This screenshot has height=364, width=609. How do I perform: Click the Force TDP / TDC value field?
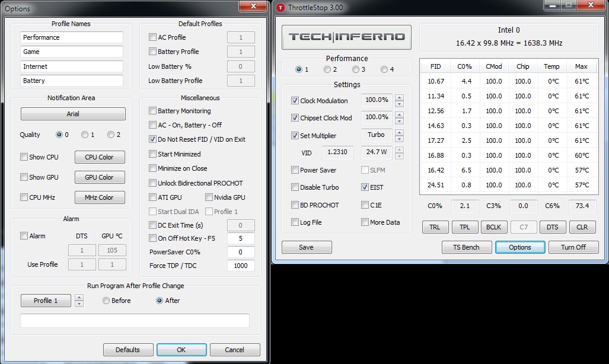point(241,266)
